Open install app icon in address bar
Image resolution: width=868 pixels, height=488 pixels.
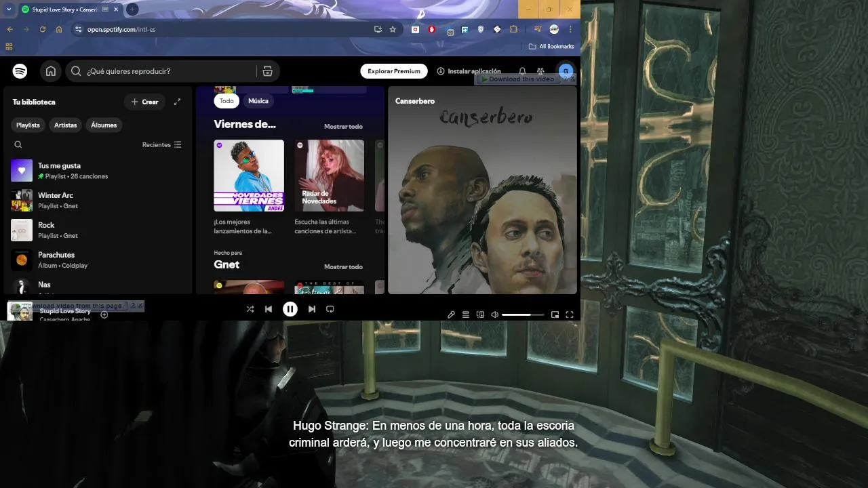point(378,29)
